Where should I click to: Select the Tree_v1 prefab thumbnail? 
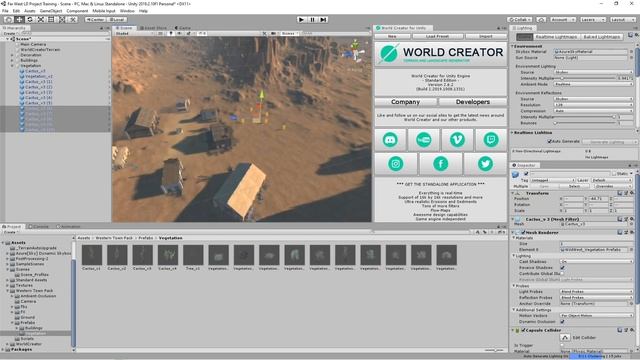pyautogui.click(x=193, y=255)
